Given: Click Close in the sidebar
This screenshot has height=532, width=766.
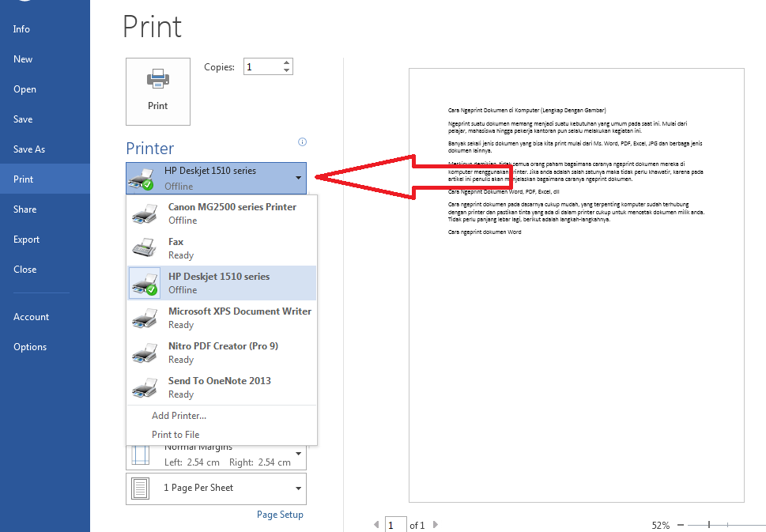Looking at the screenshot, I should coord(45,270).
